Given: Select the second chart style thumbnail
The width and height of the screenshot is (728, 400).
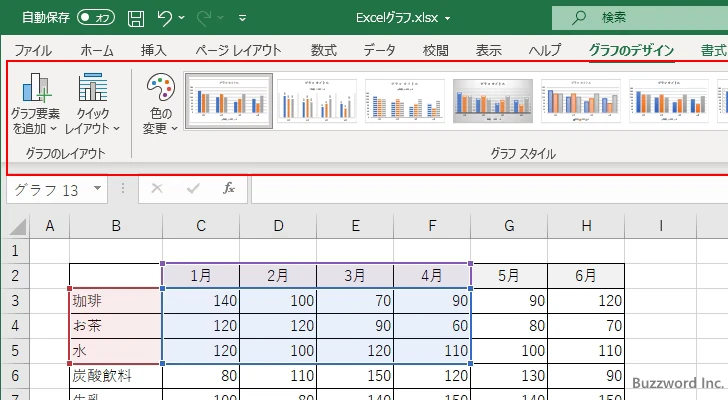Looking at the screenshot, I should click(x=317, y=101).
